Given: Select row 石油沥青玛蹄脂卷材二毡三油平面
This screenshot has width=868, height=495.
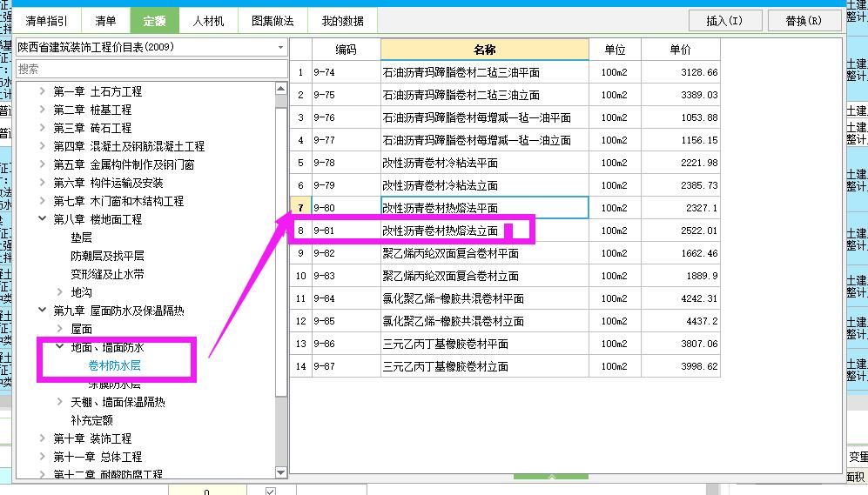Looking at the screenshot, I should coord(505,72).
